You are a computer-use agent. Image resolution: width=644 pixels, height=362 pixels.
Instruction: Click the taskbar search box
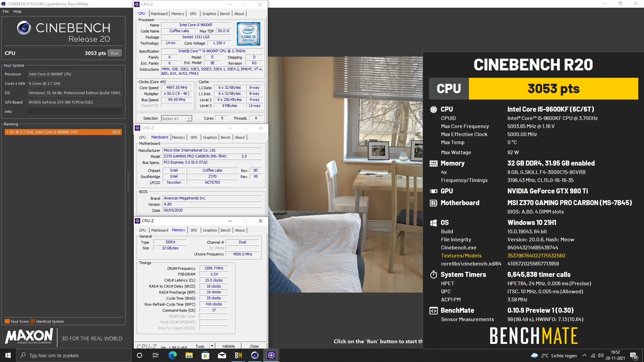click(74, 355)
